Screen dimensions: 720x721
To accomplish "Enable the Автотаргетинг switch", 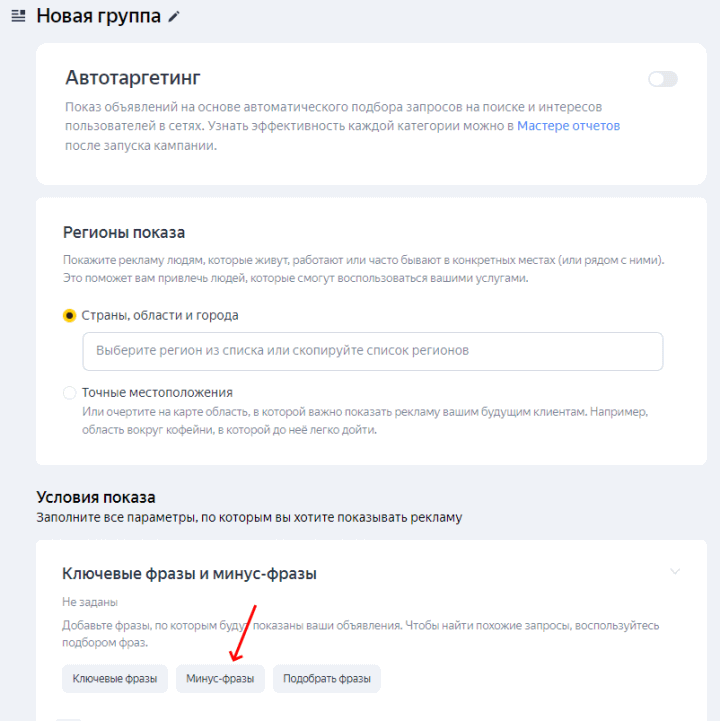I will click(x=663, y=79).
